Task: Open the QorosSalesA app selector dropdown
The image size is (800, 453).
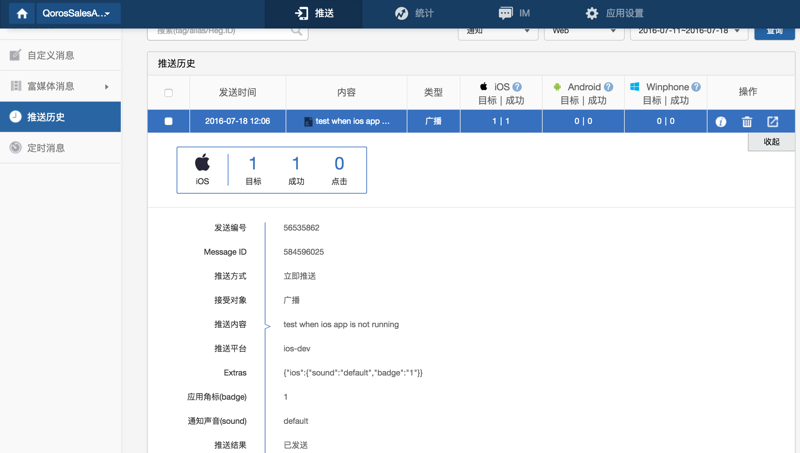Action: pyautogui.click(x=78, y=13)
